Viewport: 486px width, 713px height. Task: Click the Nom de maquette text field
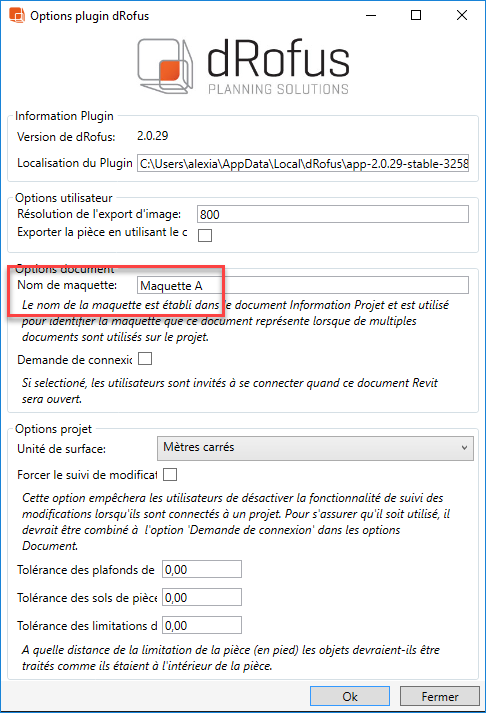(303, 286)
